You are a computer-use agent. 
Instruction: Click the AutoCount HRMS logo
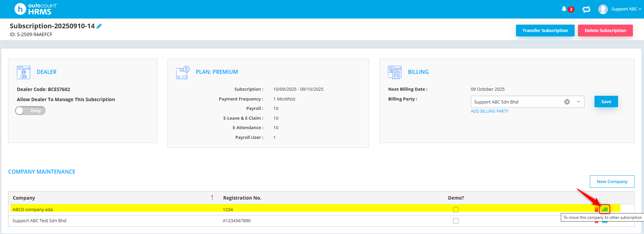pyautogui.click(x=36, y=9)
